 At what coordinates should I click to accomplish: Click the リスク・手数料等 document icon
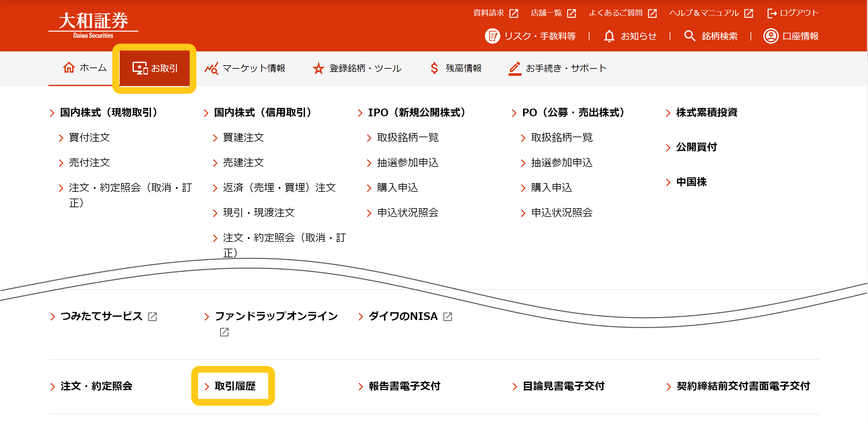(492, 36)
